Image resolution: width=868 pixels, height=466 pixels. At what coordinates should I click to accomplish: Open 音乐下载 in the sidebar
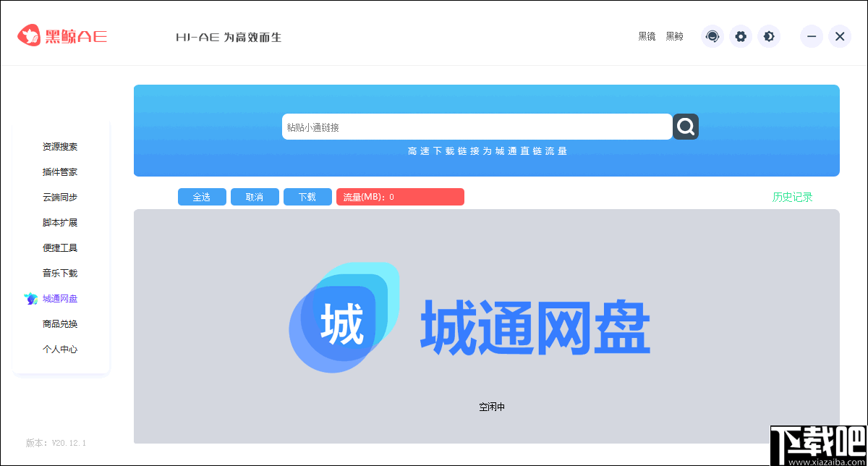point(60,273)
